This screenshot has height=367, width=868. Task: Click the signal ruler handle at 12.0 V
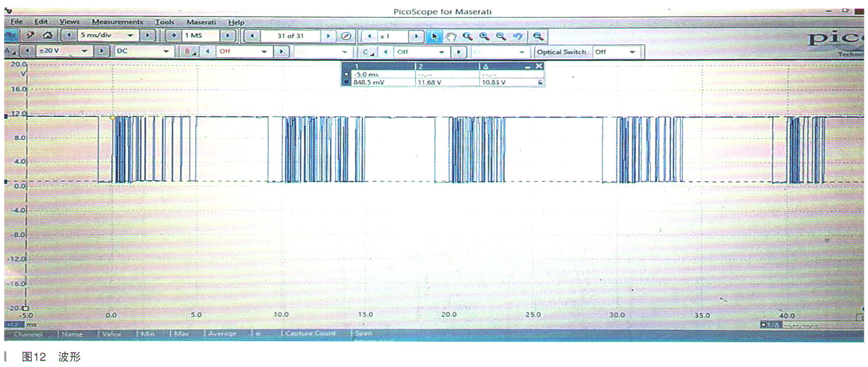tap(6, 116)
